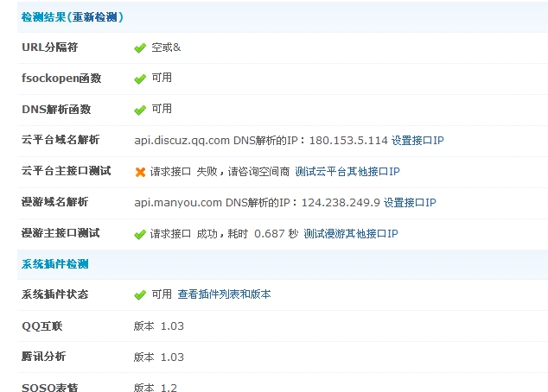Select the IP text 124.238.249.9

point(341,202)
